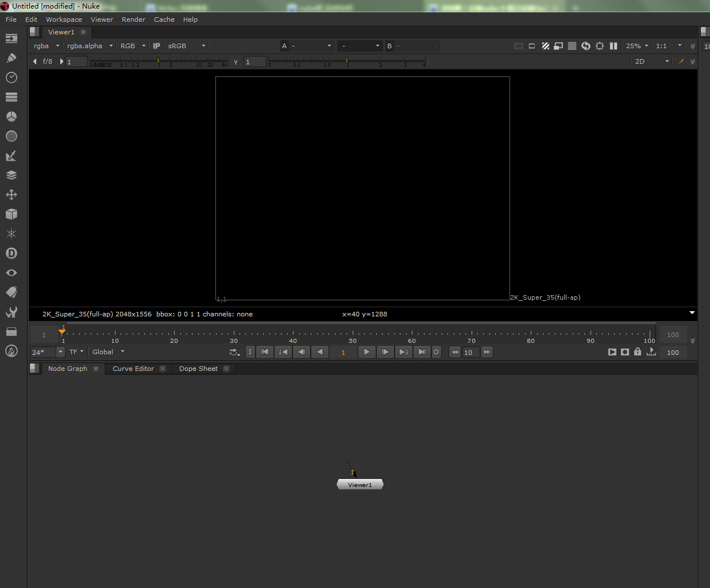
Task: Open the 3D nodes cube icon
Action: pyautogui.click(x=11, y=214)
